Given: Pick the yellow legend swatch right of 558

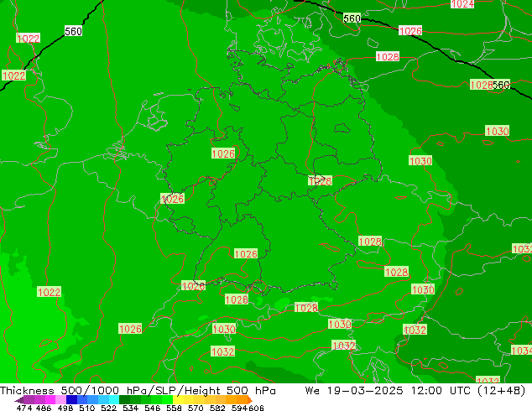Looking at the screenshot, I should (178, 400).
